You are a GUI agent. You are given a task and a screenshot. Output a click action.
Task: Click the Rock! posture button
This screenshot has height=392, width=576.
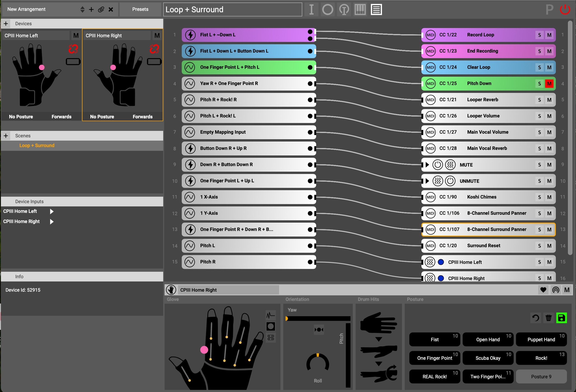click(541, 358)
